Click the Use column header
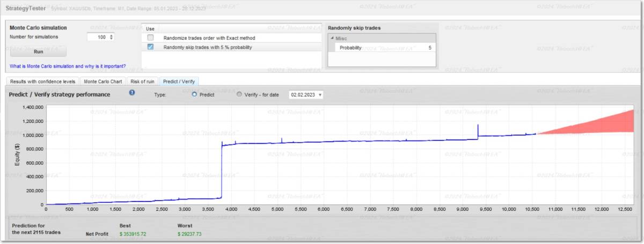644x244 pixels. click(x=150, y=28)
